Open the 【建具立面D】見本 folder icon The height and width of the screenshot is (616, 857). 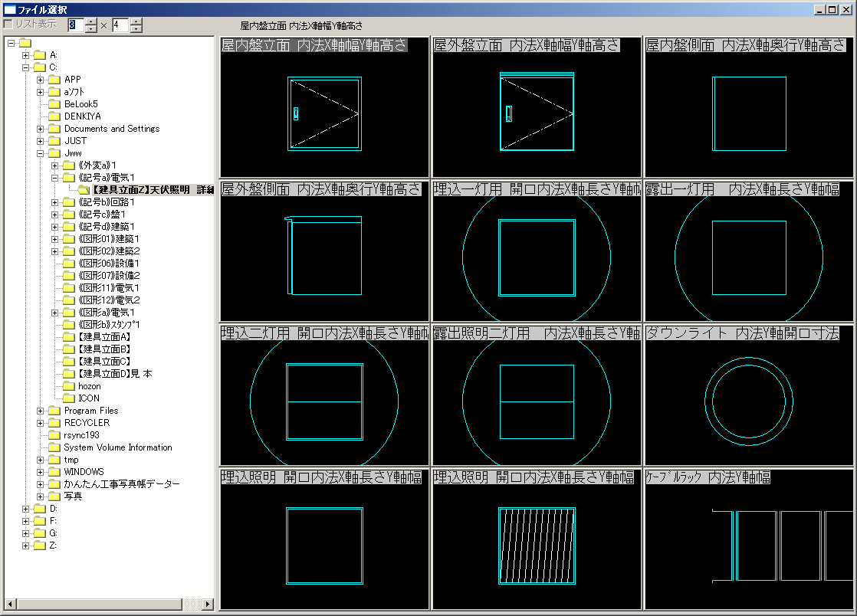69,374
